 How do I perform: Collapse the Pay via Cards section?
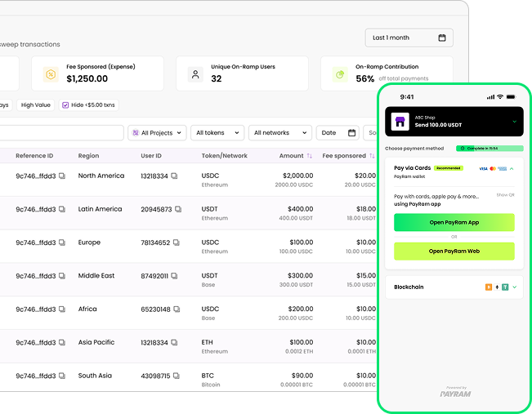click(512, 168)
